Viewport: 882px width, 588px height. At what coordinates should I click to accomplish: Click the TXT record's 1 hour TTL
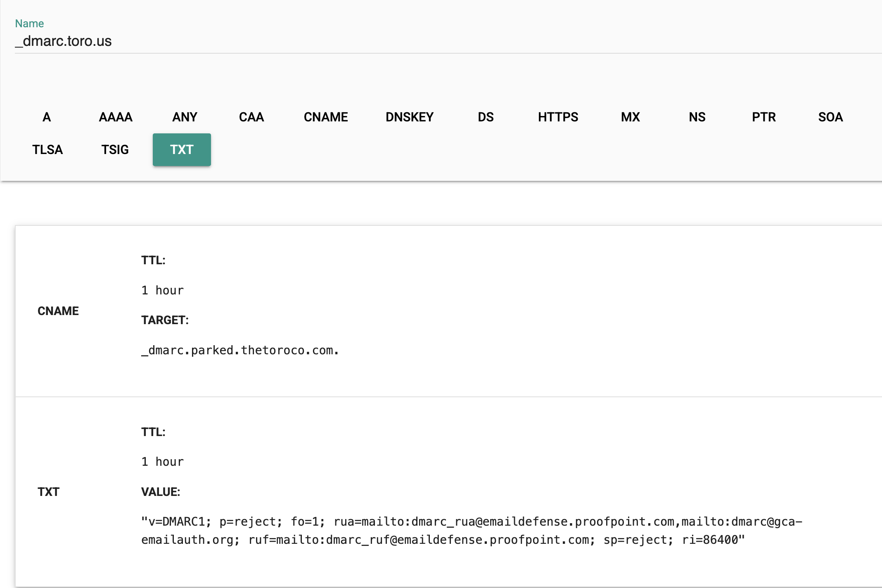coord(162,462)
